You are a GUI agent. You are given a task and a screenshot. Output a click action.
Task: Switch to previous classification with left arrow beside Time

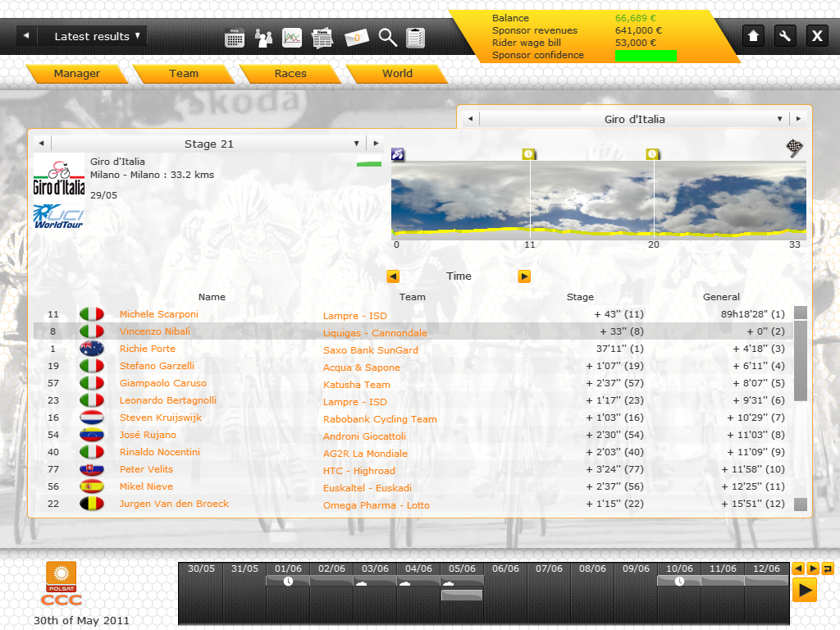[393, 276]
